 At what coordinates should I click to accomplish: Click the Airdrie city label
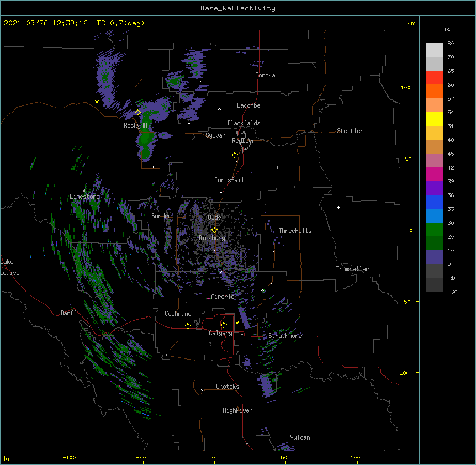[x=223, y=297]
